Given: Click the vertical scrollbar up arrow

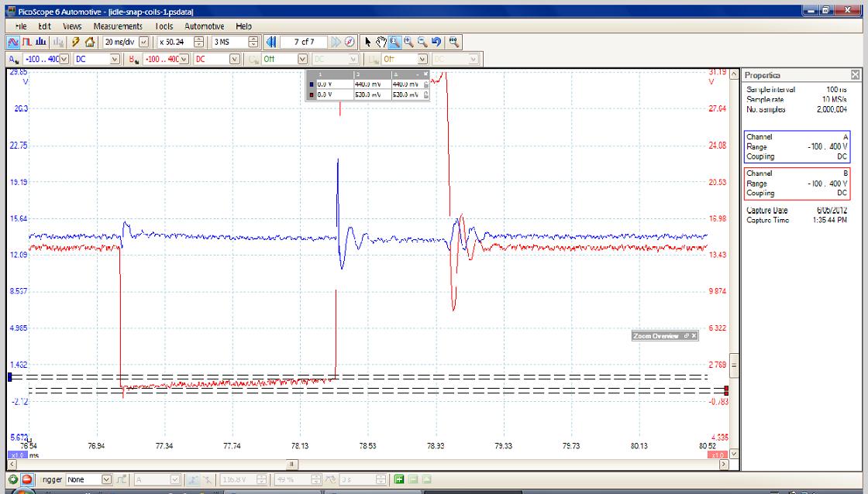Looking at the screenshot, I should [x=734, y=74].
